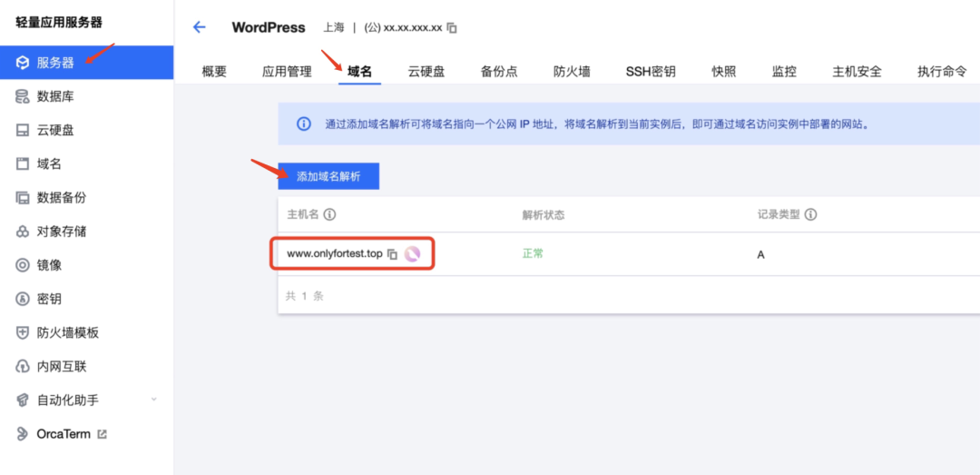This screenshot has height=475, width=980.
Task: Click the server cube icon in sidebar
Action: 23,63
